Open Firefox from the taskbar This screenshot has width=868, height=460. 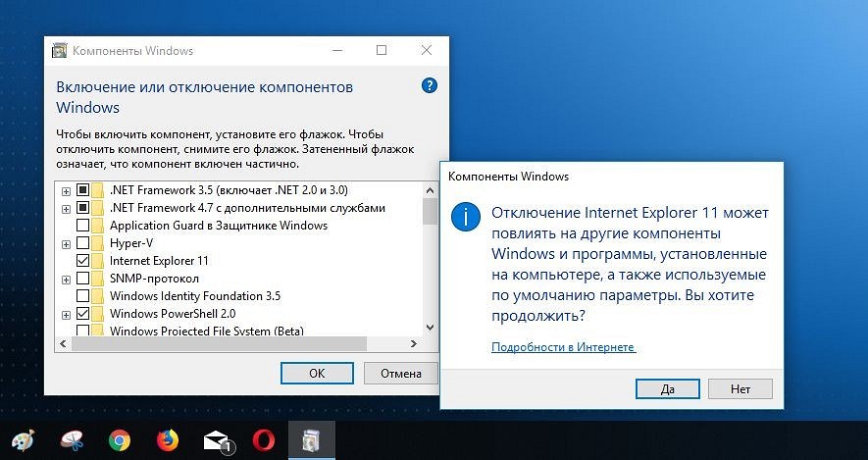coord(169,441)
